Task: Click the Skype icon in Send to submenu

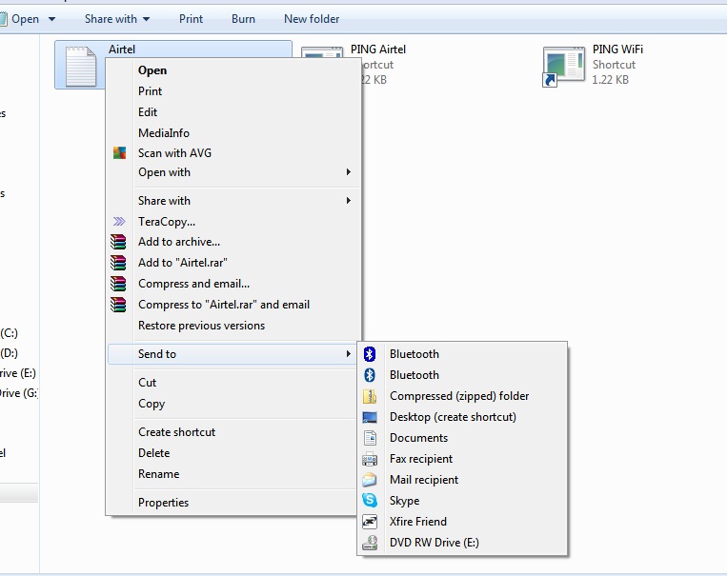Action: 370,501
